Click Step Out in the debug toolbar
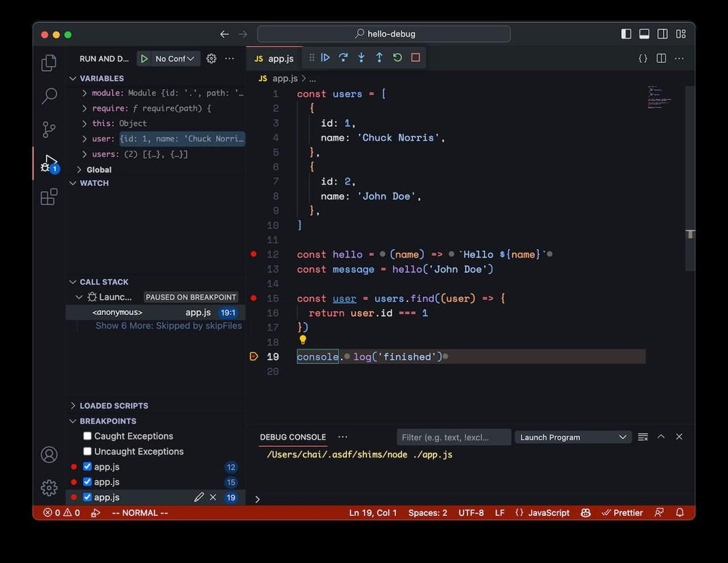The height and width of the screenshot is (563, 728). [x=379, y=58]
